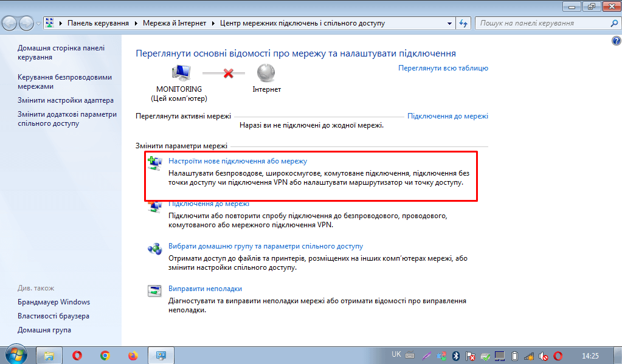Click the MONITORING computer icon

(x=180, y=74)
